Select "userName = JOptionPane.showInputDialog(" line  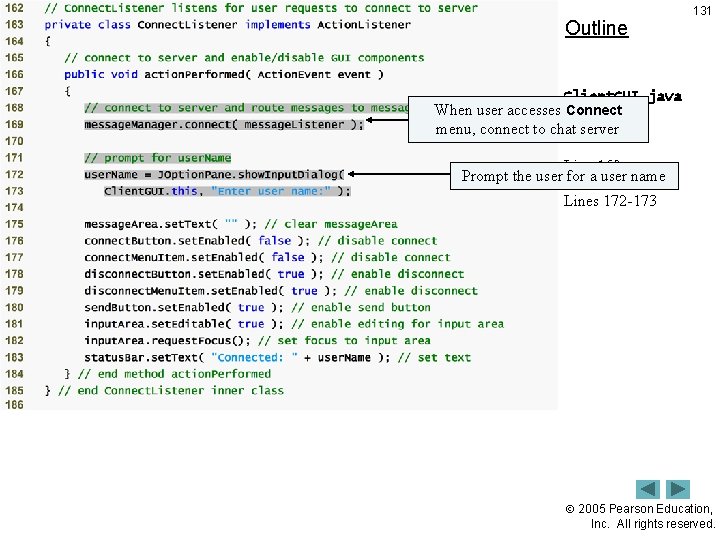pyautogui.click(x=214, y=174)
